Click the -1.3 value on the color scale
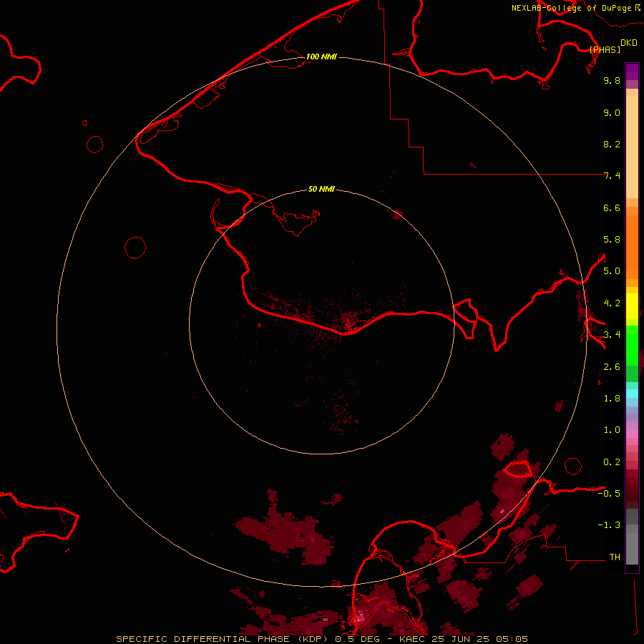 coord(609,525)
